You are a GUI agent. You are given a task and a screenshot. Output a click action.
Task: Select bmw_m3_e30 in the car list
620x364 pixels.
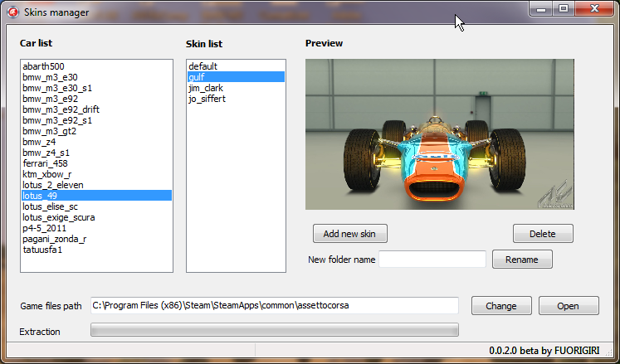coord(96,77)
